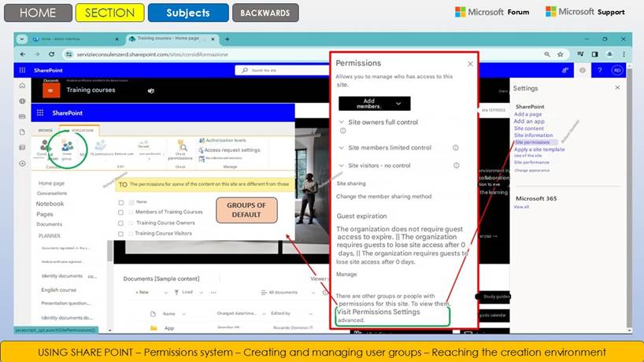
Task: Click the orange Training courses site logo
Action: [x=51, y=90]
